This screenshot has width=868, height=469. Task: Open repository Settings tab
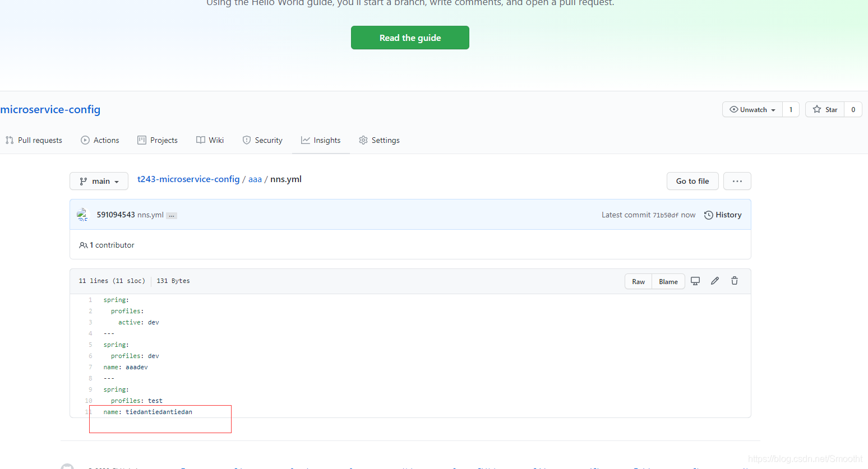tap(379, 140)
